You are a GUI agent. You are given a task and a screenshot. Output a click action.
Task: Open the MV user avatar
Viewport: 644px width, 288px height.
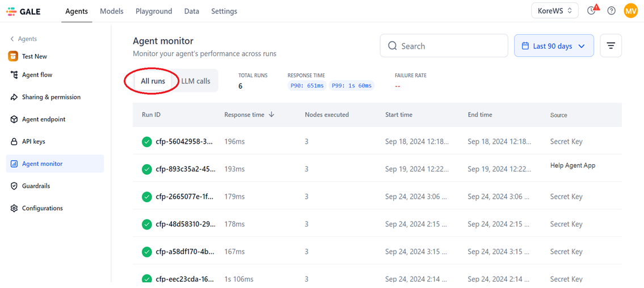pos(630,11)
